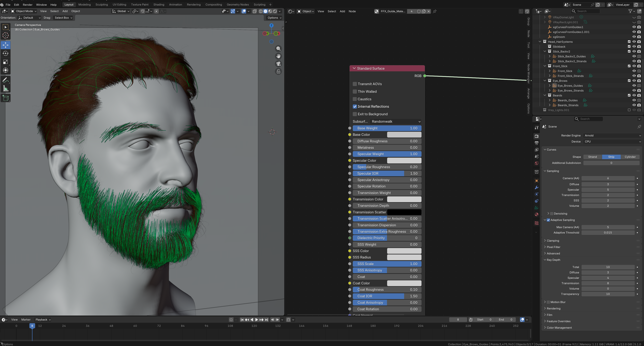This screenshot has width=644, height=346.
Task: Enable the Thin Walled checkbox
Action: pyautogui.click(x=355, y=92)
